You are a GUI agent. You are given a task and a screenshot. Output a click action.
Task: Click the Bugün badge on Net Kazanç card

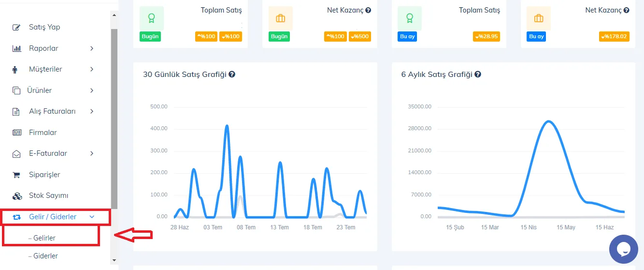[279, 37]
